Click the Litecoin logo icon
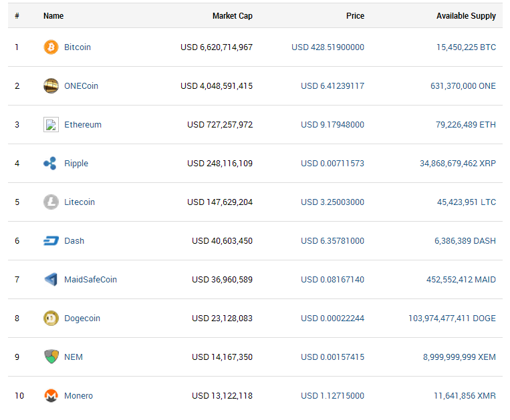The width and height of the screenshot is (510, 420). (51, 202)
